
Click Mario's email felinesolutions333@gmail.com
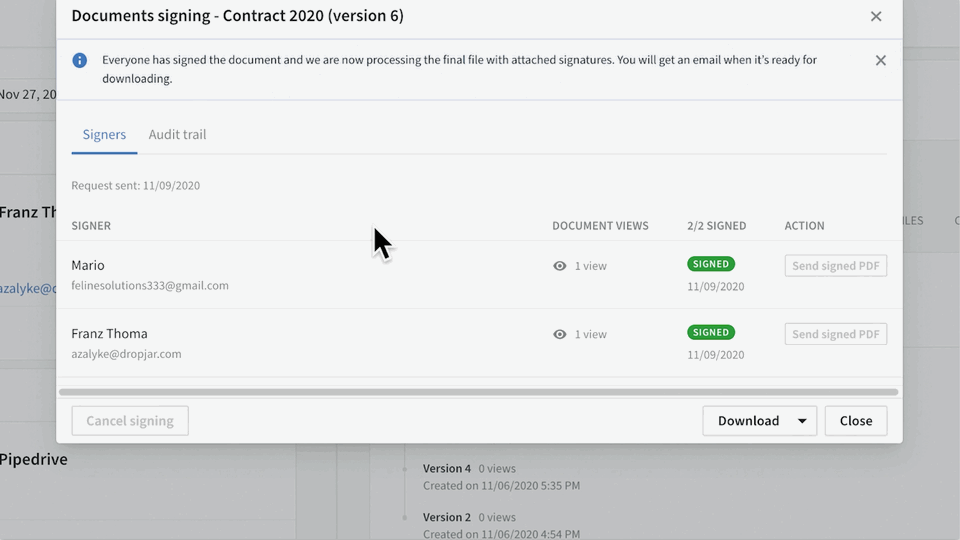coord(150,285)
